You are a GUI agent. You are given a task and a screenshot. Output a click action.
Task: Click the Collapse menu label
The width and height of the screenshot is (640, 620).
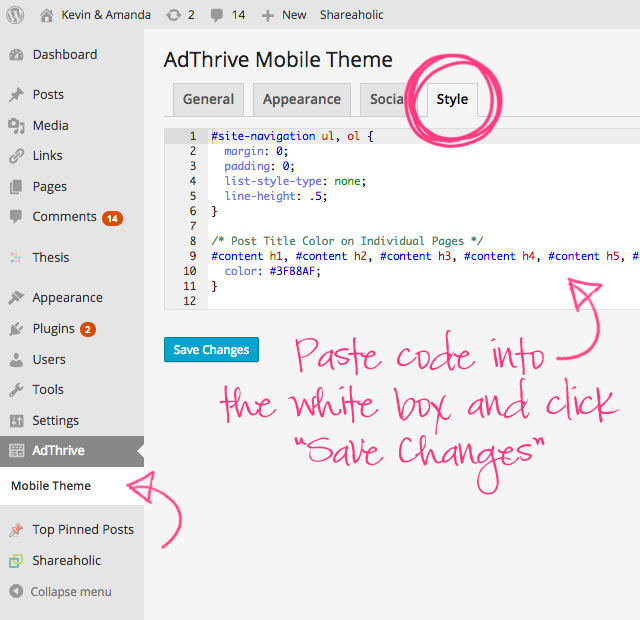point(71,592)
